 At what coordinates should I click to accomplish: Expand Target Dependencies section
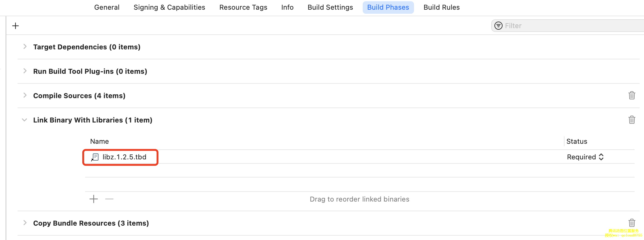point(25,47)
